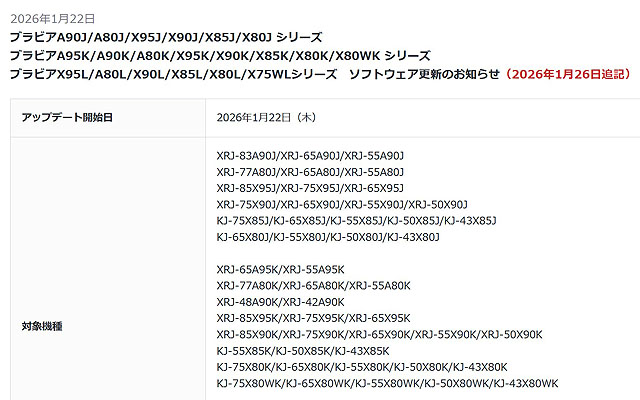Click the XRJ-65A95K/XRJ-55A95K model line
640x400 pixels.
coord(280,269)
